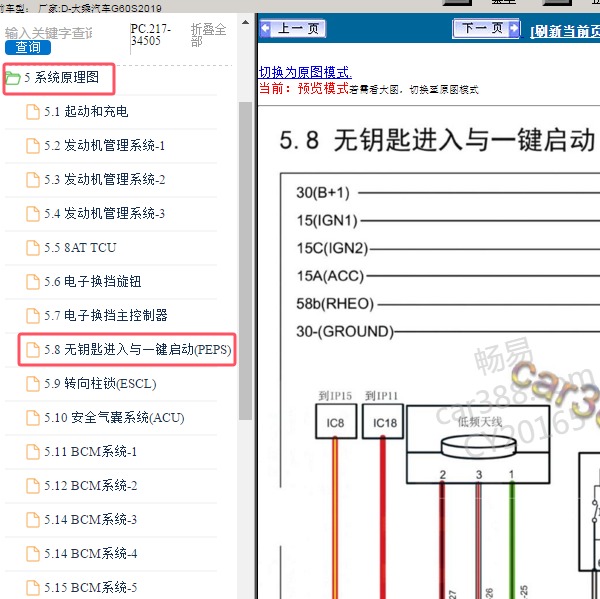Viewport: 600px width, 599px height.
Task: Click the PC.217-34505 text
Action: tap(150, 34)
